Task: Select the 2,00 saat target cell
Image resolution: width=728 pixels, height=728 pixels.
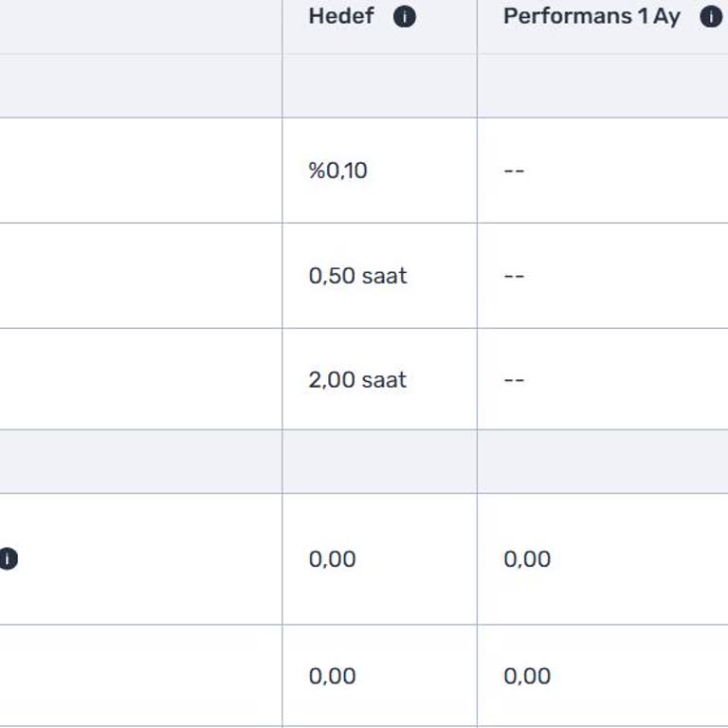Action: 357,380
